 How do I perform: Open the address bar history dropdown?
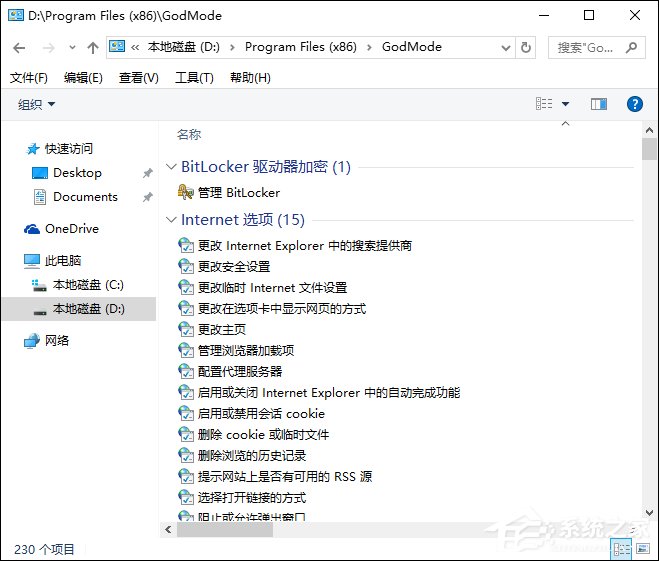[506, 47]
